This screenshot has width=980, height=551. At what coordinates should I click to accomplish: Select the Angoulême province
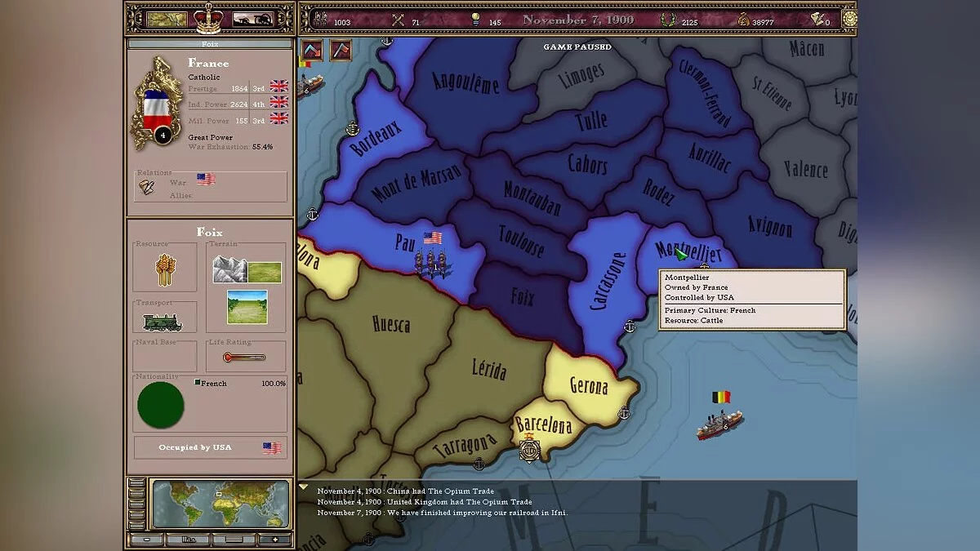[464, 83]
